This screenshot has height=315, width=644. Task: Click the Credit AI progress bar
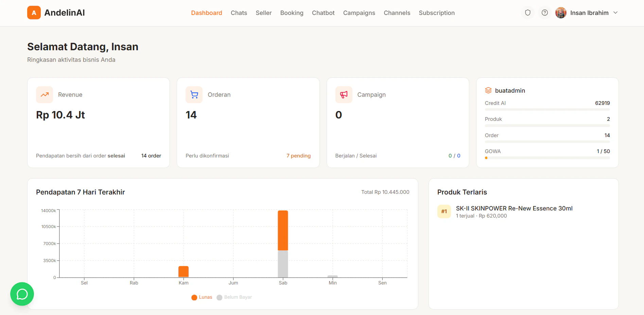coord(547,110)
